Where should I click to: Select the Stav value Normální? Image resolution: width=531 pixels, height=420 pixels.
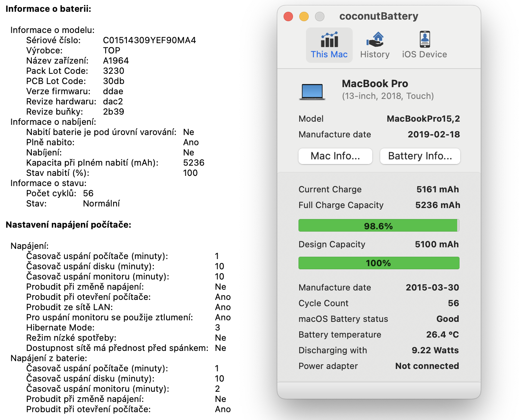pyautogui.click(x=101, y=204)
